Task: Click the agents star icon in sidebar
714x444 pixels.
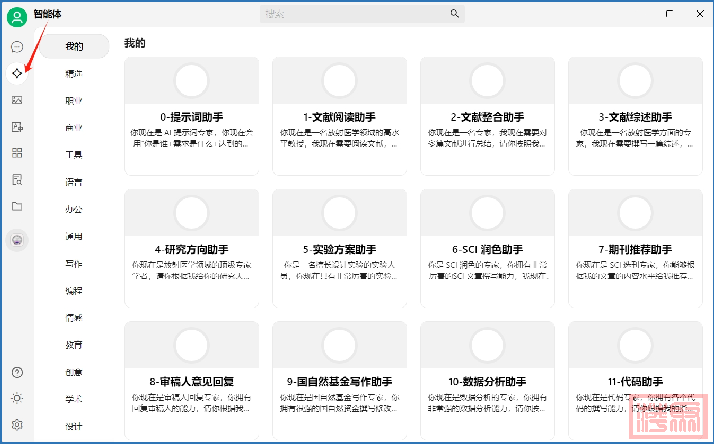Action: pos(17,74)
